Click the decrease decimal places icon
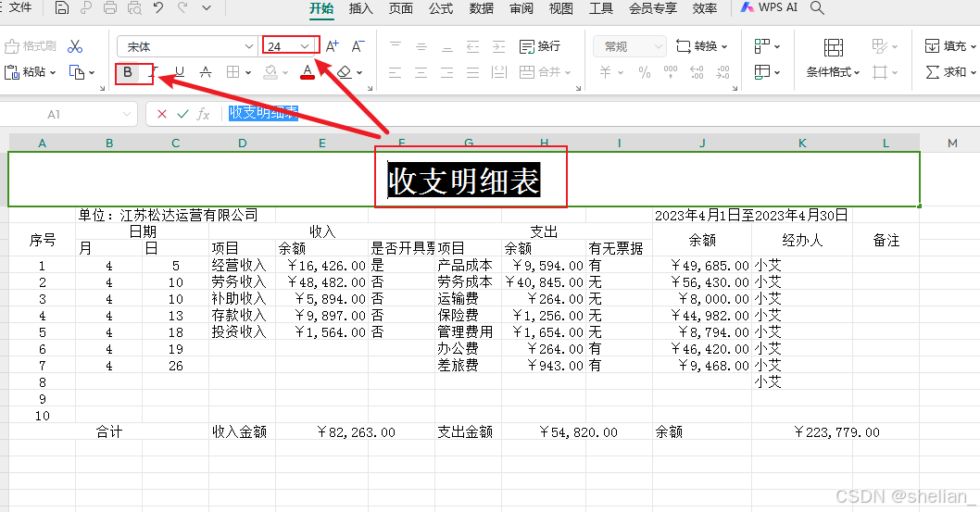This screenshot has height=512, width=980. point(723,72)
